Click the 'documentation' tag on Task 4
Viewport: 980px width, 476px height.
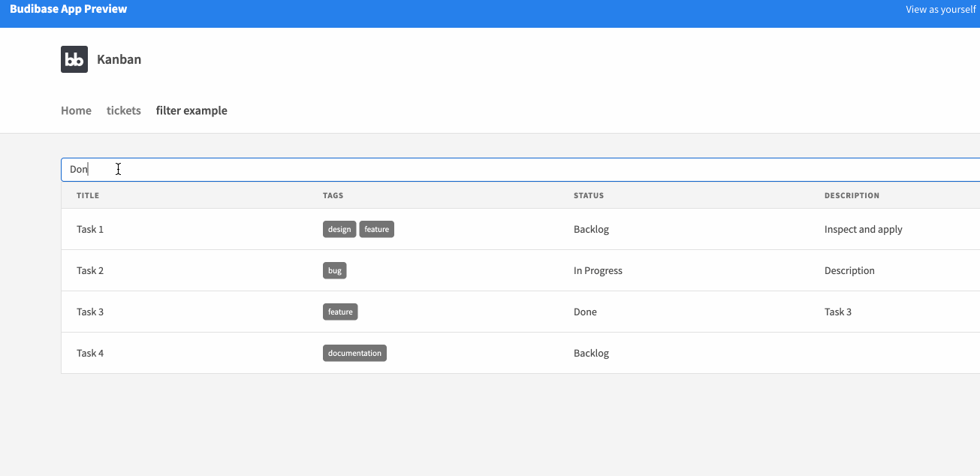click(354, 353)
